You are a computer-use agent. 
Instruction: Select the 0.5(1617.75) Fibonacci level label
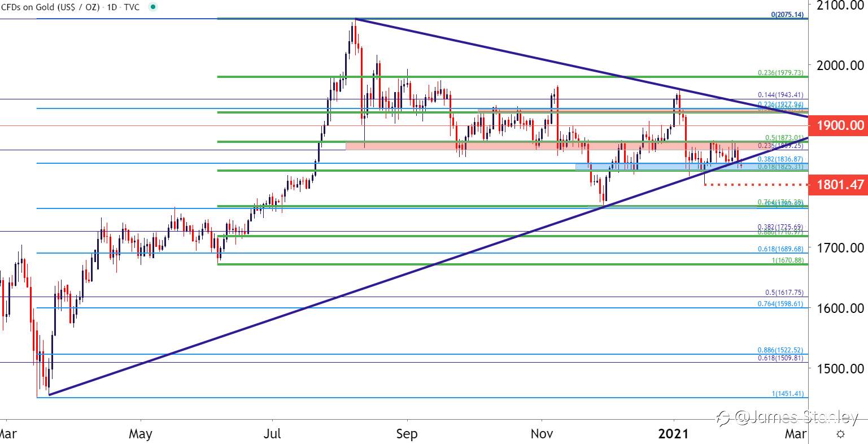tap(784, 293)
